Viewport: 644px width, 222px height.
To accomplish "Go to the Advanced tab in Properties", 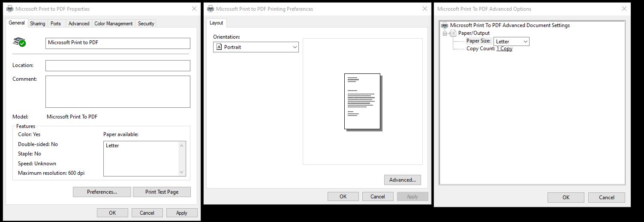I will click(79, 24).
